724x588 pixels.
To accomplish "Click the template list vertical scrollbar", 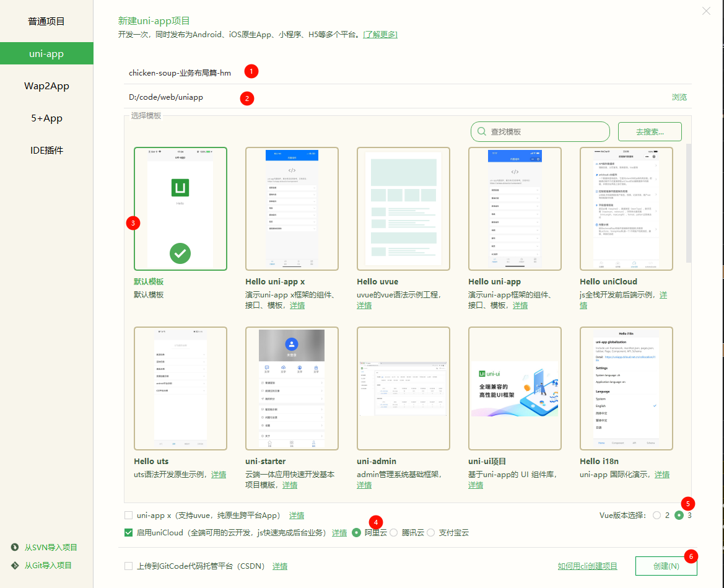I will [x=689, y=203].
